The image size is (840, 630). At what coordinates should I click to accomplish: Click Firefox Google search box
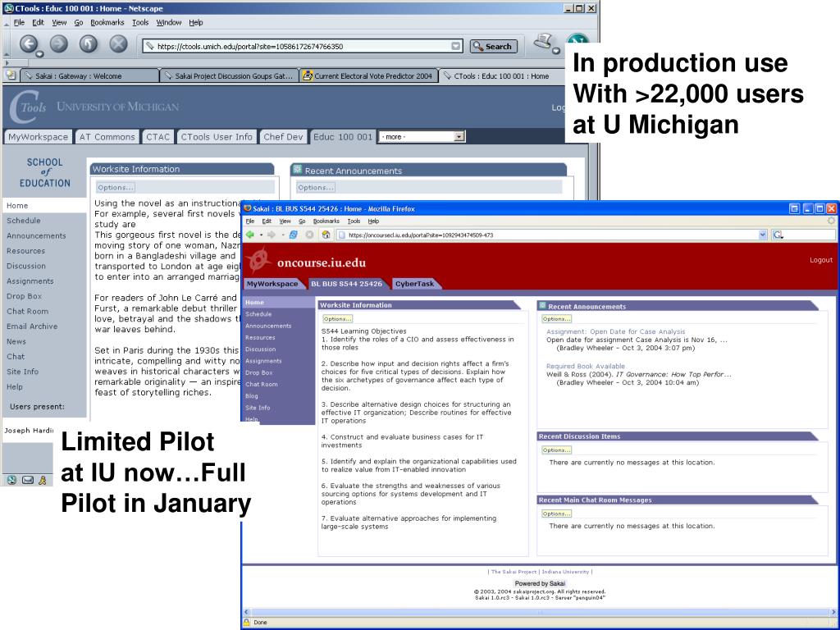804,235
